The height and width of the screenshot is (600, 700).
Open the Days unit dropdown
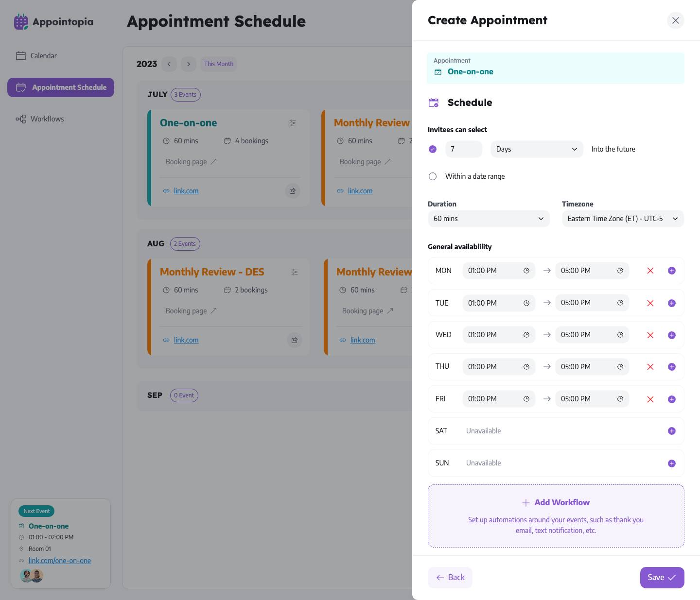[x=537, y=149]
